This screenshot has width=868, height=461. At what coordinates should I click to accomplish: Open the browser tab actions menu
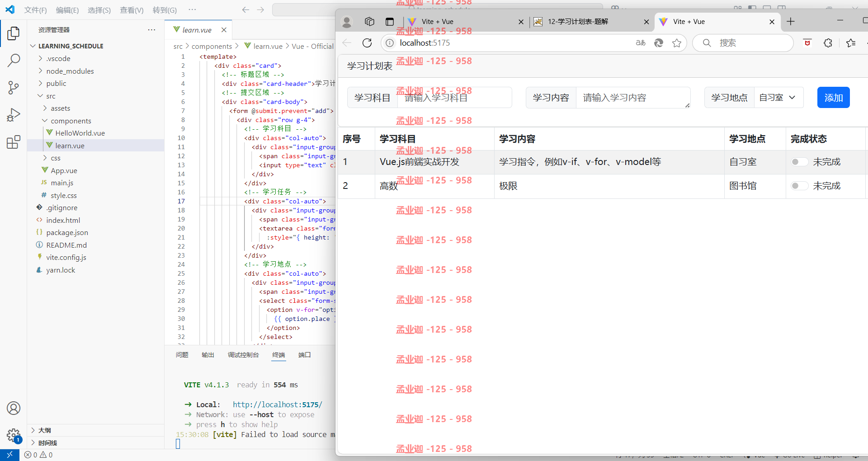(x=390, y=22)
